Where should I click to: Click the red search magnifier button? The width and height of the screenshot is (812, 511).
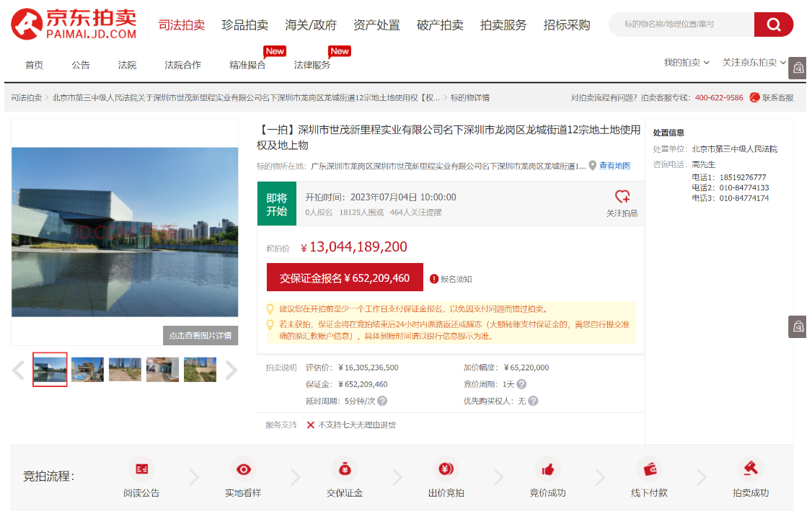click(x=773, y=25)
